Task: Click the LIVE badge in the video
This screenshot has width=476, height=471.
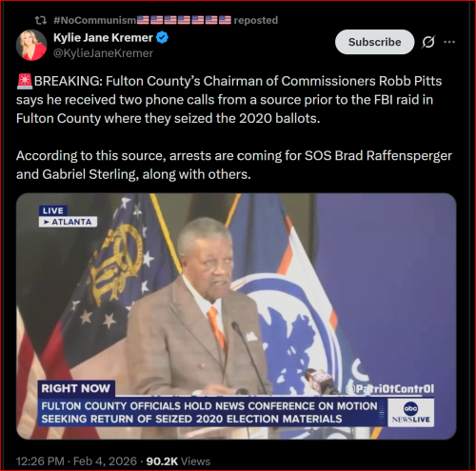Action: pyautogui.click(x=53, y=210)
